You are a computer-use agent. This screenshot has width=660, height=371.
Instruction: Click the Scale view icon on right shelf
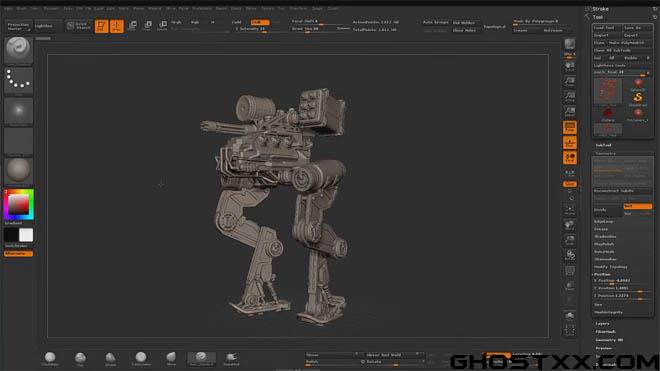tap(570, 240)
